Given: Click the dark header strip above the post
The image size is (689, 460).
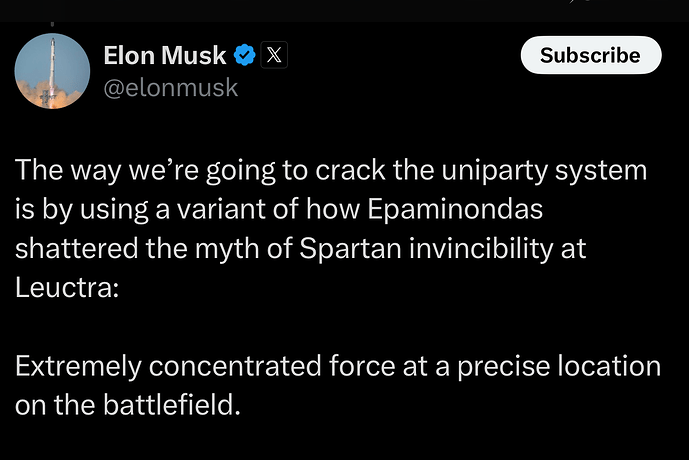Looking at the screenshot, I should [x=344, y=11].
